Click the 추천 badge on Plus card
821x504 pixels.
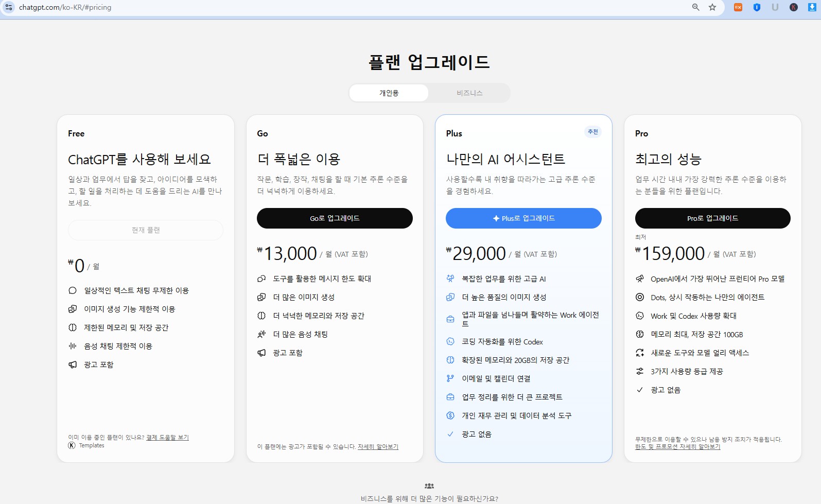(x=593, y=132)
